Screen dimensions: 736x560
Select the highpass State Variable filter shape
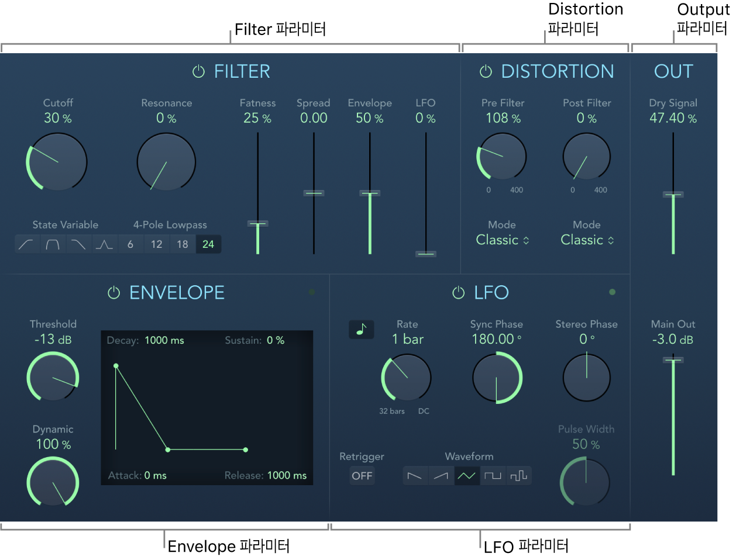(x=27, y=244)
